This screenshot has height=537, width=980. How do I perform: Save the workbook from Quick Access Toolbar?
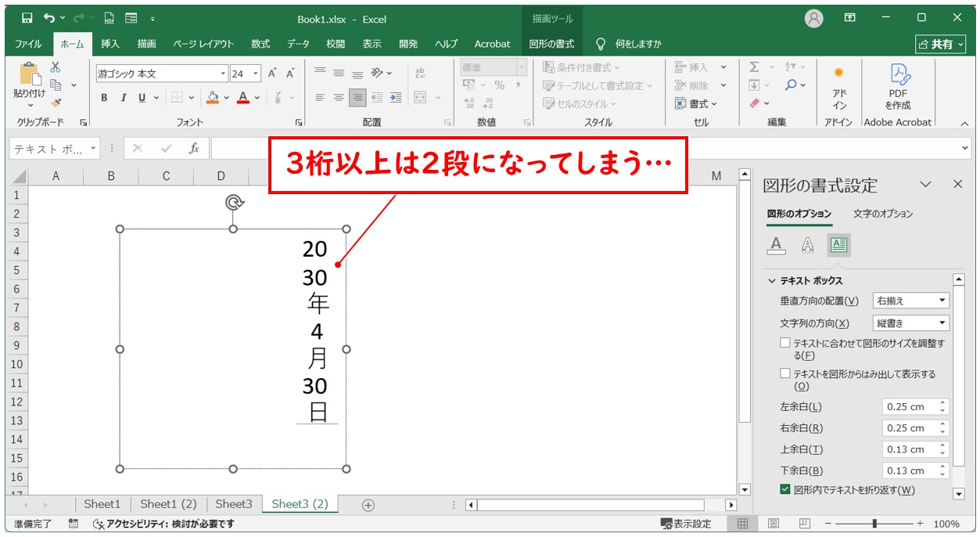pos(27,18)
